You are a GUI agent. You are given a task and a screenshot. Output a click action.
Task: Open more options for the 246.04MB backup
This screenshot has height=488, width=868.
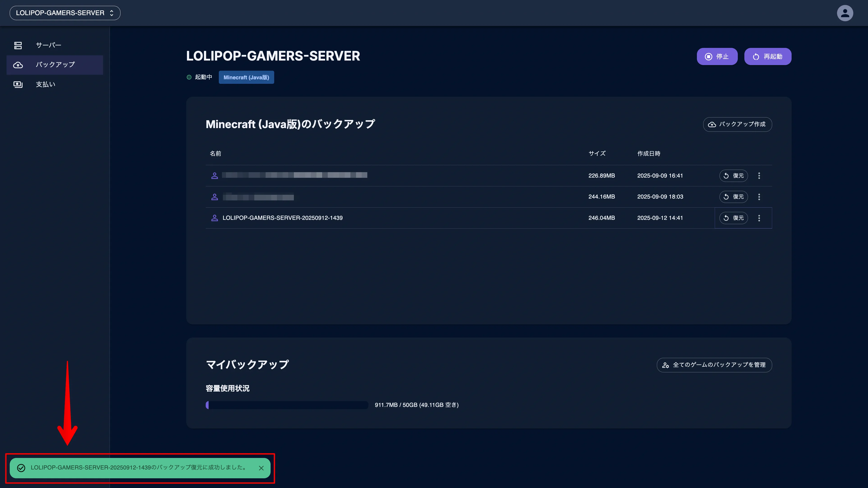pos(759,218)
